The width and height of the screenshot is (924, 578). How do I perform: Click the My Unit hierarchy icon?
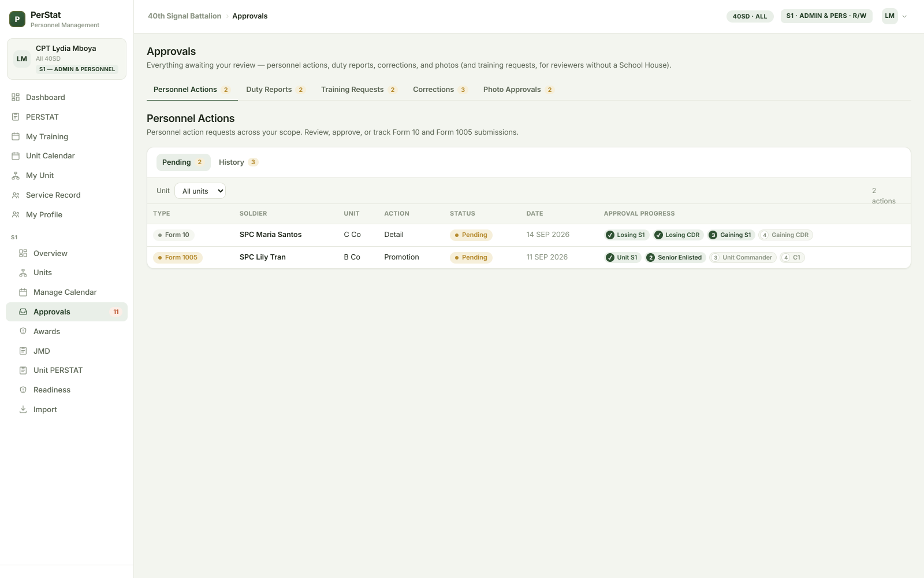click(16, 175)
